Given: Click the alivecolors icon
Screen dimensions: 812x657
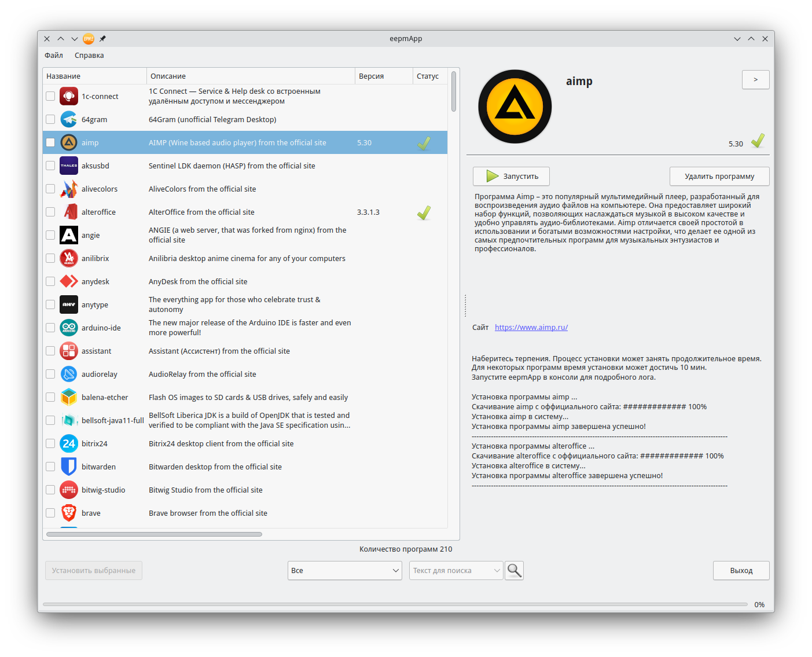Looking at the screenshot, I should (69, 189).
